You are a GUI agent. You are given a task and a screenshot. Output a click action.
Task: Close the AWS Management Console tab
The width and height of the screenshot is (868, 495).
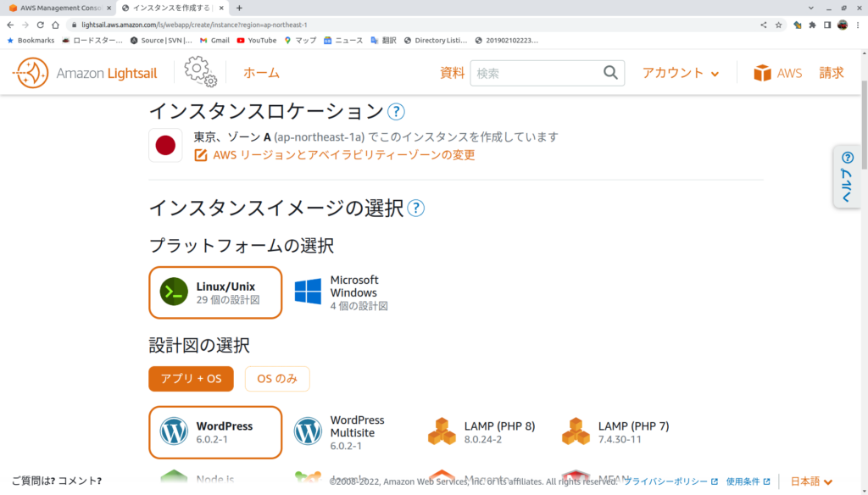pyautogui.click(x=109, y=8)
